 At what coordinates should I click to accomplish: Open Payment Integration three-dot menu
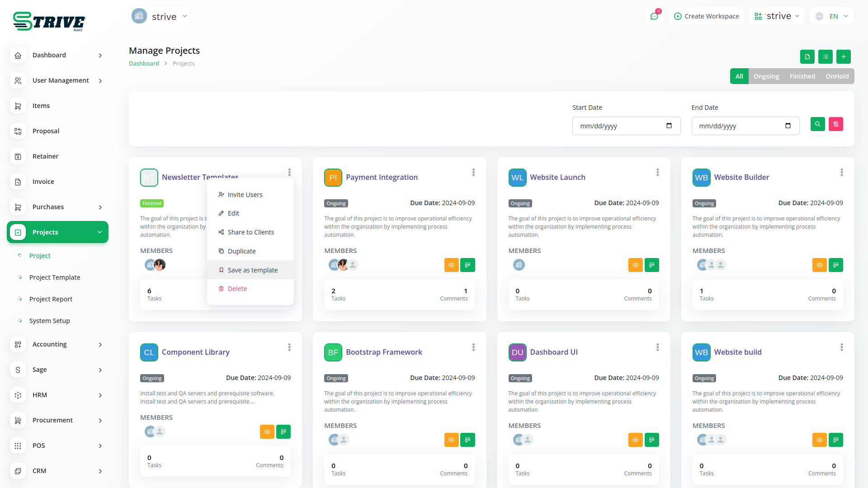[473, 173]
